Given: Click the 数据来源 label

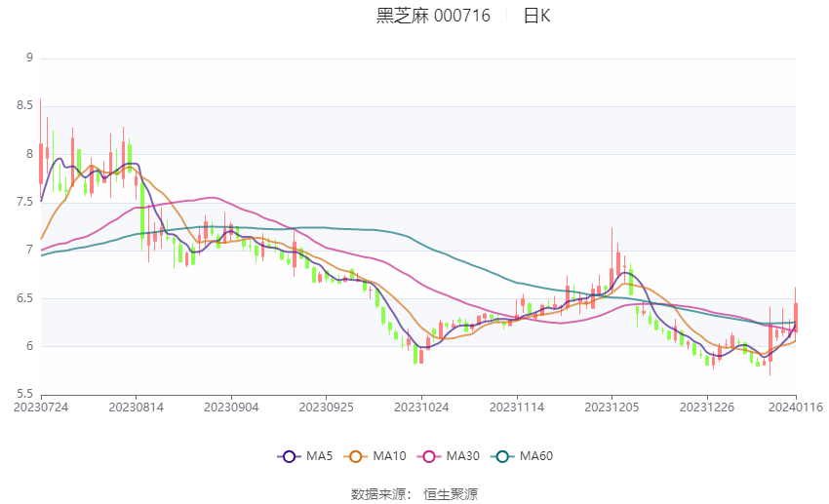Looking at the screenshot, I should [x=378, y=494].
